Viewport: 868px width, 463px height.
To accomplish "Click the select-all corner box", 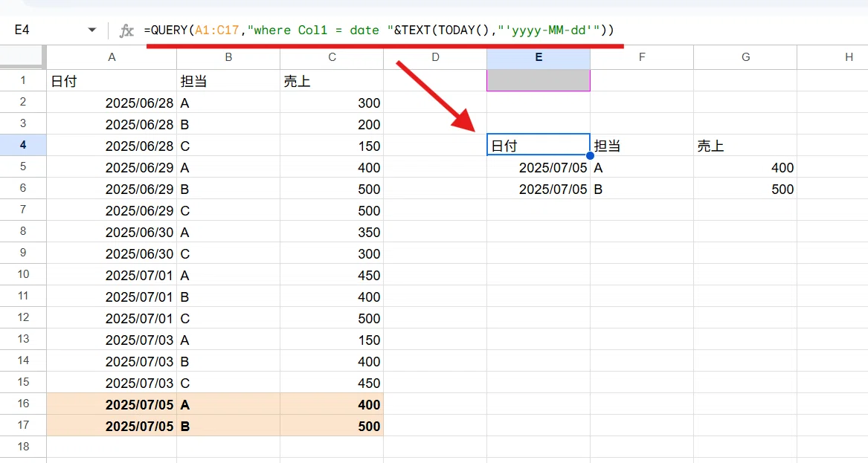I will [x=22, y=57].
